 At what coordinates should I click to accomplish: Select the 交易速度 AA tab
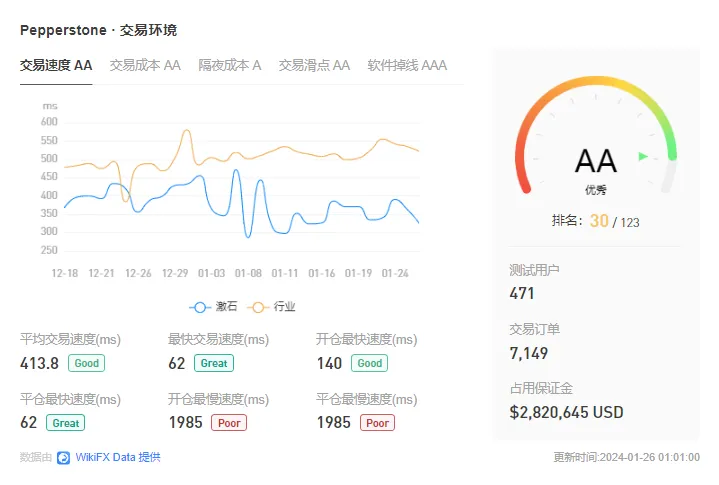click(56, 65)
